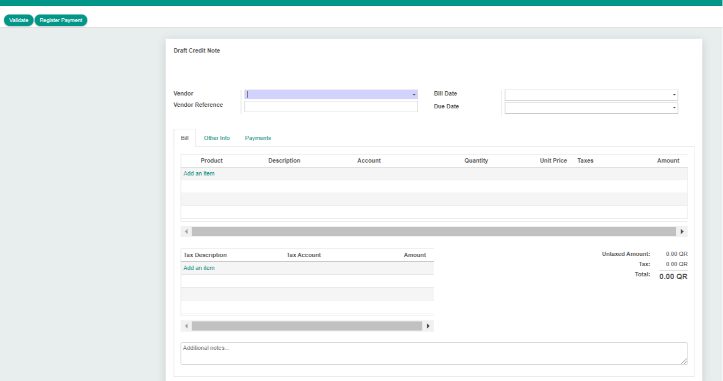Click the Draft Credit Note title

click(x=197, y=51)
